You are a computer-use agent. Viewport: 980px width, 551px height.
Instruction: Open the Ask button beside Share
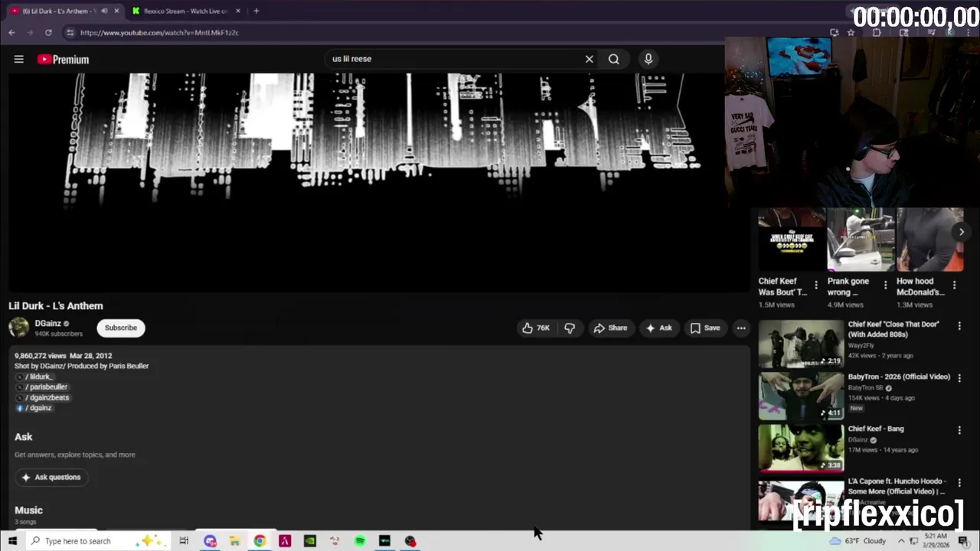(x=659, y=328)
